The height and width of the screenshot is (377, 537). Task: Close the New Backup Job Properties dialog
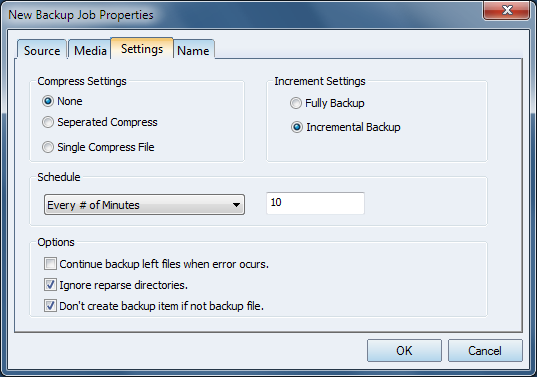pyautogui.click(x=507, y=10)
